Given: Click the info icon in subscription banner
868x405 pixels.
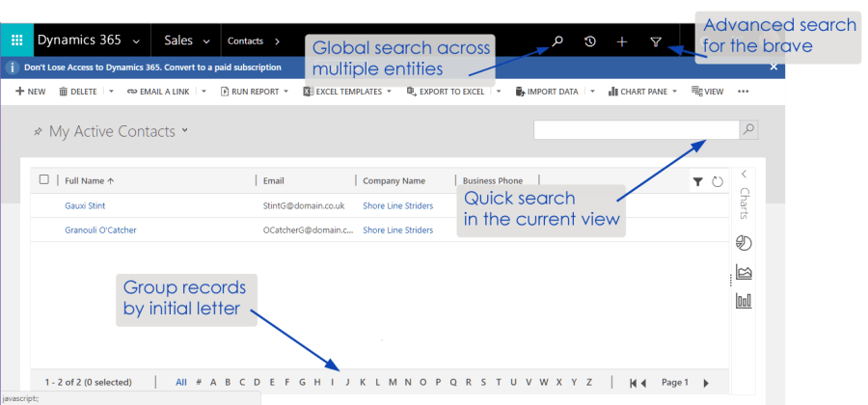Looking at the screenshot, I should 13,67.
